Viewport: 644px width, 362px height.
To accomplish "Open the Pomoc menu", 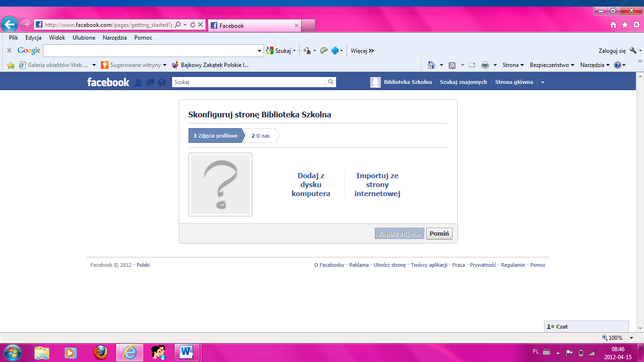I will click(x=143, y=38).
